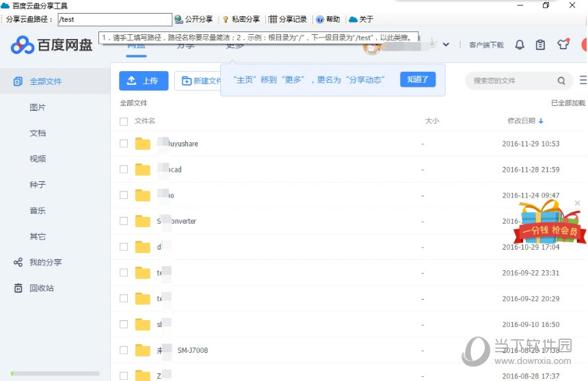Check the luyushare folder checkbox
588x381 pixels.
point(124,144)
